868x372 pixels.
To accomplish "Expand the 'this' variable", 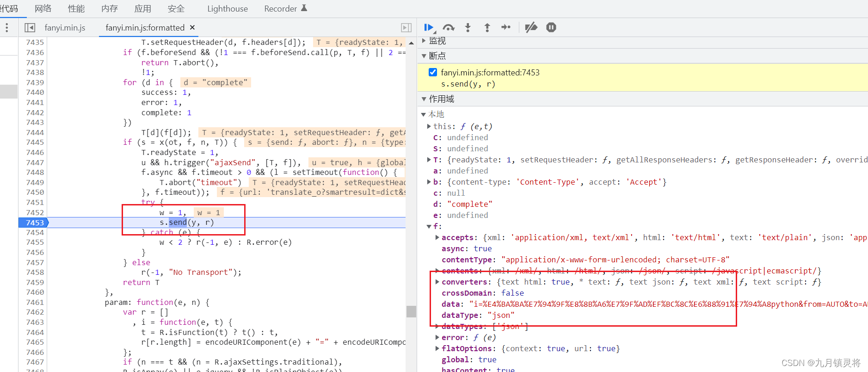I will pyautogui.click(x=429, y=126).
